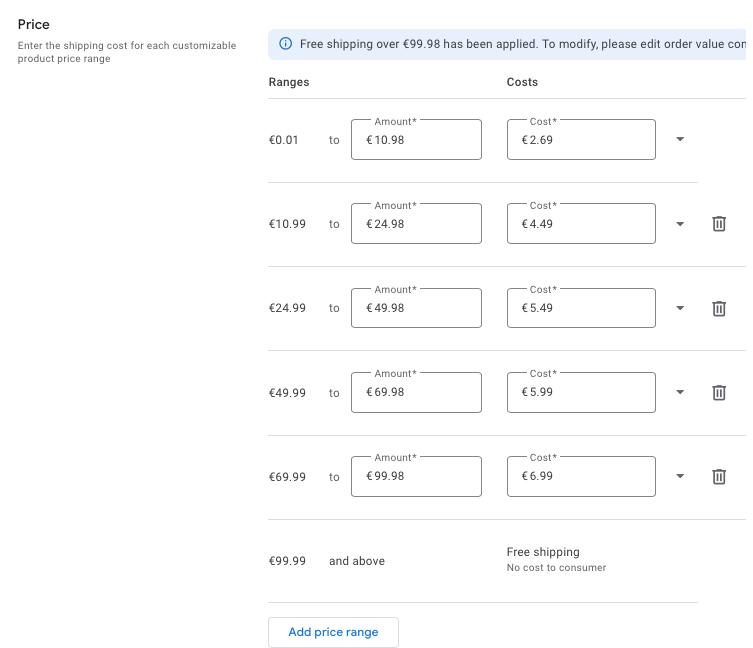Click the Amount field with €99.98
753x648 pixels.
(416, 476)
